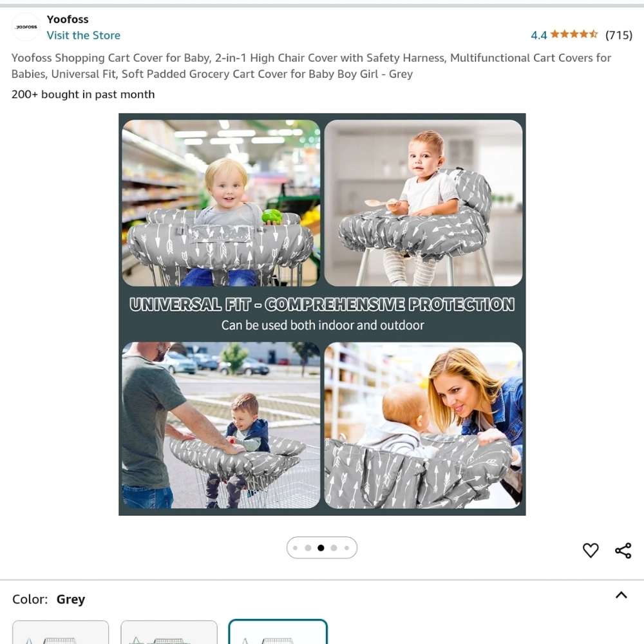644x644 pixels.
Task: Jump to fifth image carousel dot
Action: (346, 548)
